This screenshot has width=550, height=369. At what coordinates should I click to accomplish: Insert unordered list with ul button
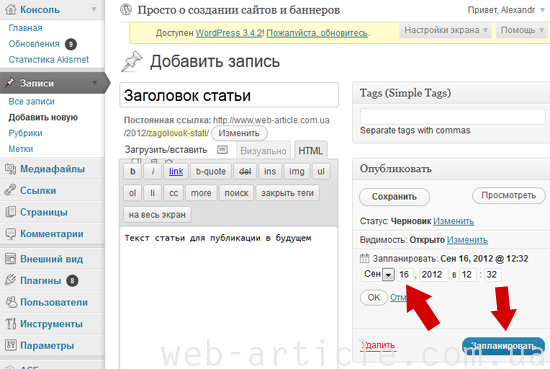pos(321,171)
